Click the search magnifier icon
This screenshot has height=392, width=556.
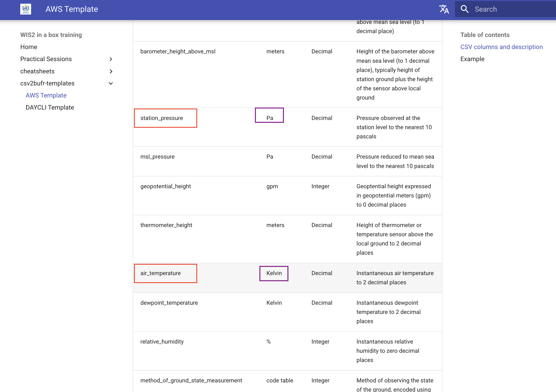click(465, 9)
